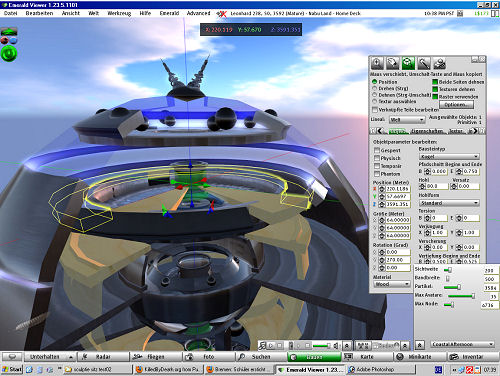Open the Datei menu

(x=11, y=13)
